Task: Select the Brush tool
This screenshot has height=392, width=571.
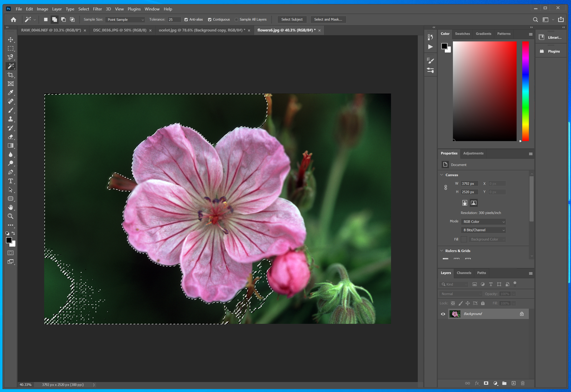Action: coord(11,110)
